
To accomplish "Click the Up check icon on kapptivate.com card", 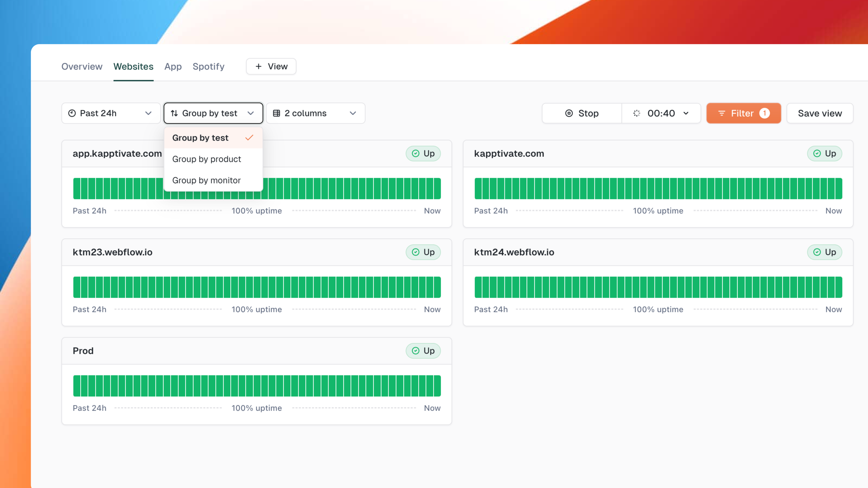I will 817,154.
